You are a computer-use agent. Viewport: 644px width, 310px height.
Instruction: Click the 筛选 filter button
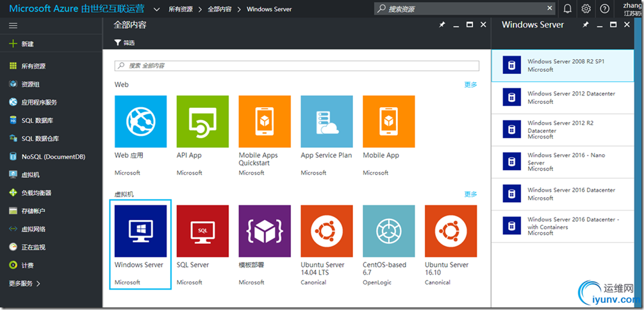(x=124, y=43)
